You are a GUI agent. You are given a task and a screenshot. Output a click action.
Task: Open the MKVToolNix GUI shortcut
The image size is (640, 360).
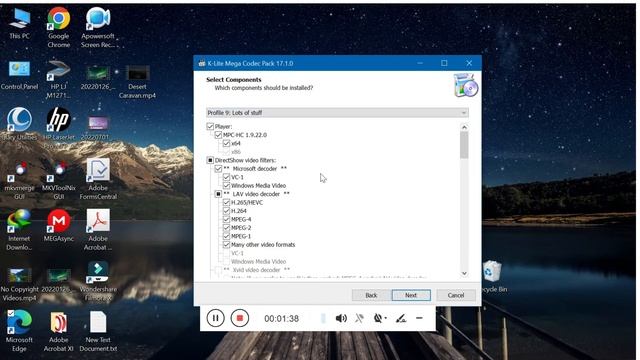(x=58, y=180)
